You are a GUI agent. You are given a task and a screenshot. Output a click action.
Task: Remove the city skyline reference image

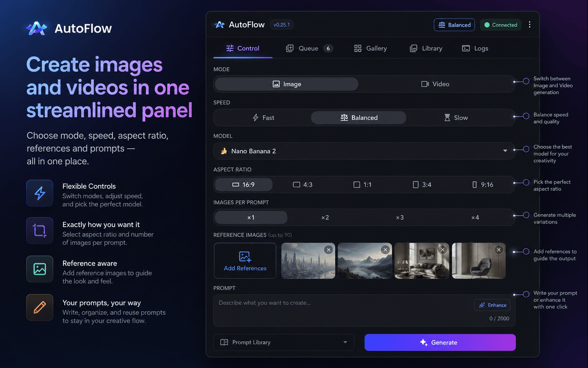[x=328, y=249]
